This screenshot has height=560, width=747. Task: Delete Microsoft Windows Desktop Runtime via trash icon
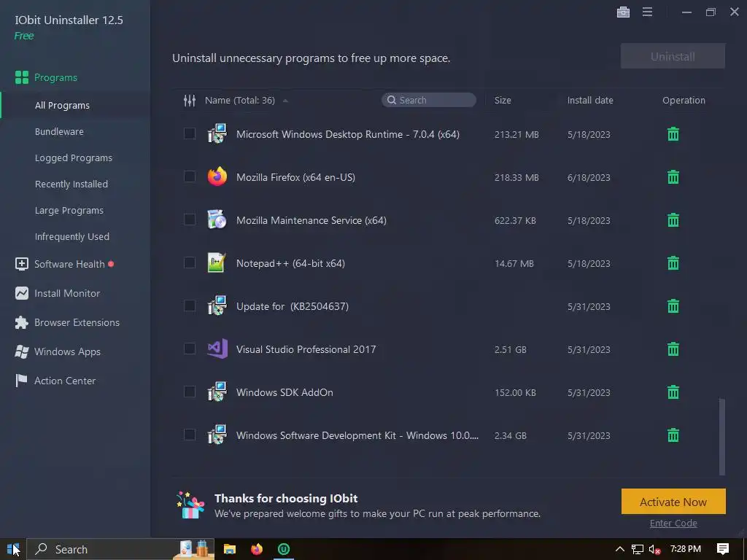pyautogui.click(x=673, y=134)
